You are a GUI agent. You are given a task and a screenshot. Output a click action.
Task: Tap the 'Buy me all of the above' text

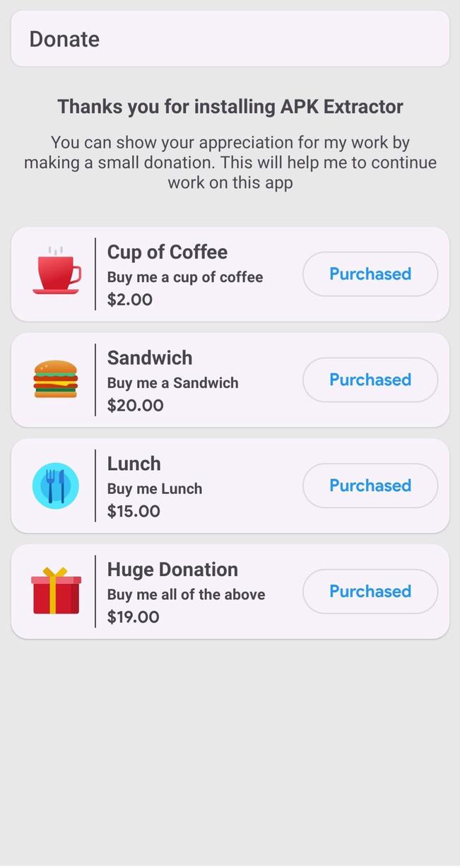(x=186, y=594)
